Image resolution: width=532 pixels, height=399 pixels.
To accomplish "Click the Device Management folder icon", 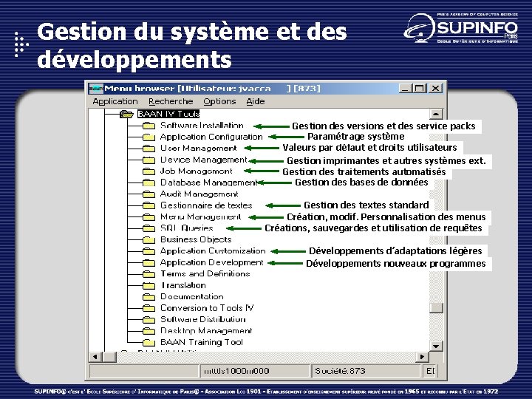I will (x=149, y=160).
